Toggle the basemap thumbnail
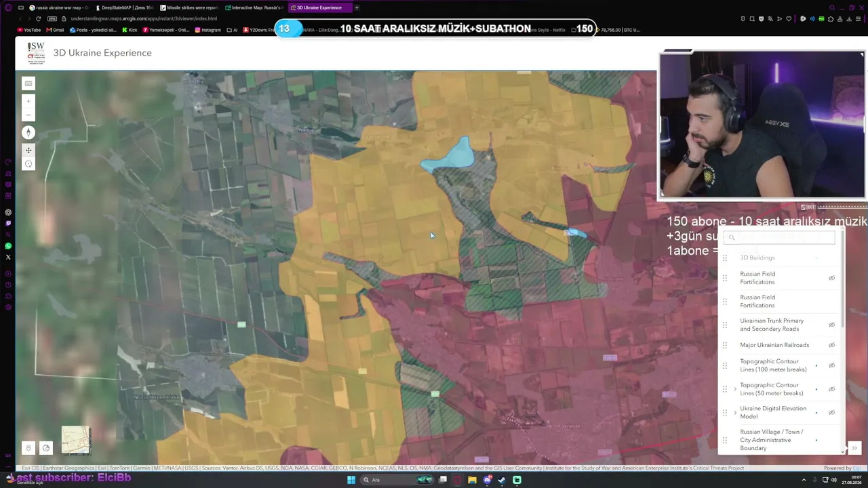 click(75, 440)
